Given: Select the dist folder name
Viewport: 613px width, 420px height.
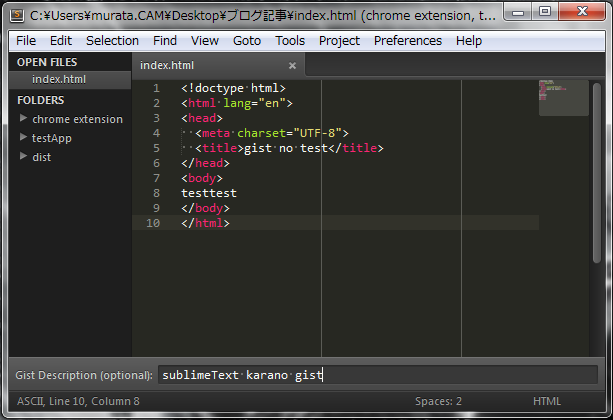Looking at the screenshot, I should (x=41, y=157).
